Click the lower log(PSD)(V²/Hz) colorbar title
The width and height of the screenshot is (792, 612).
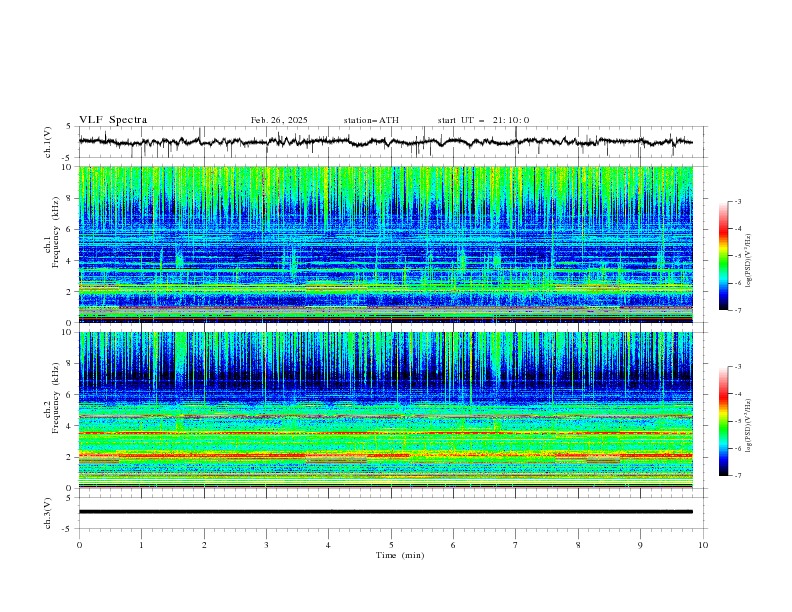[x=748, y=425]
